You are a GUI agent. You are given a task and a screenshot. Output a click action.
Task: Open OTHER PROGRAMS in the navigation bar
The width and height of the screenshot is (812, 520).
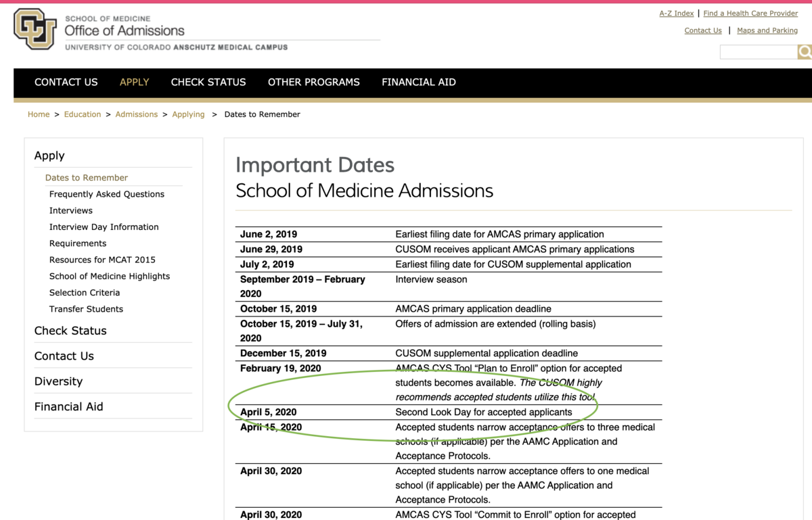313,82
